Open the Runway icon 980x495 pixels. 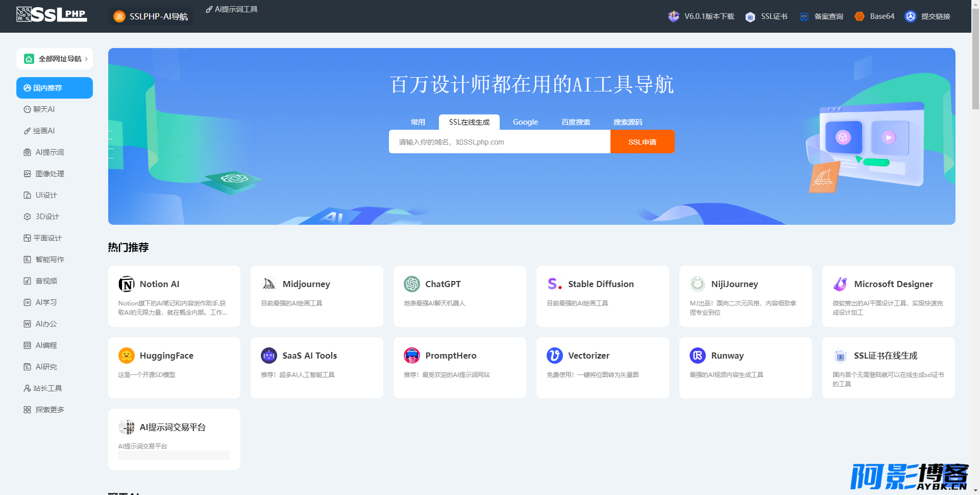click(x=698, y=356)
